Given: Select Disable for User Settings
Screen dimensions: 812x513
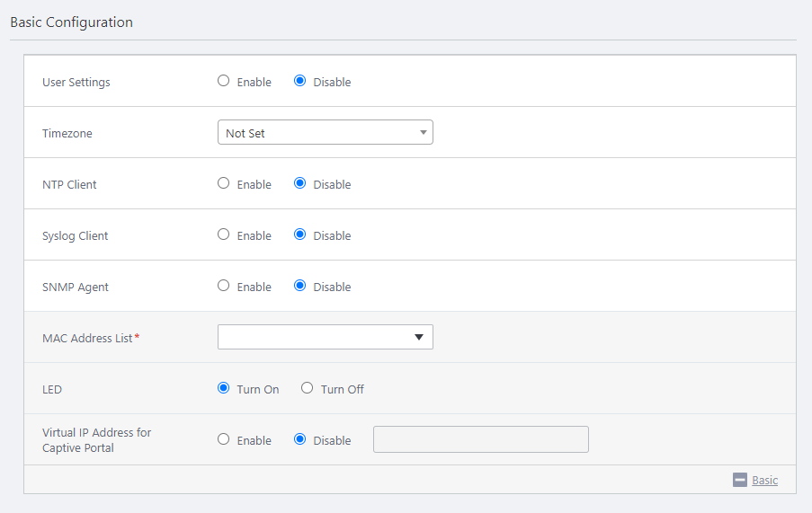Looking at the screenshot, I should click(300, 81).
